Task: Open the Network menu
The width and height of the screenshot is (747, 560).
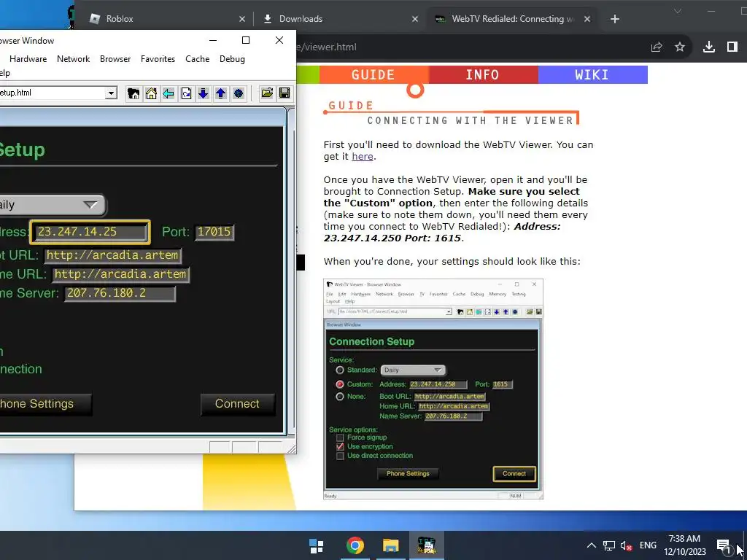Action: tap(74, 59)
